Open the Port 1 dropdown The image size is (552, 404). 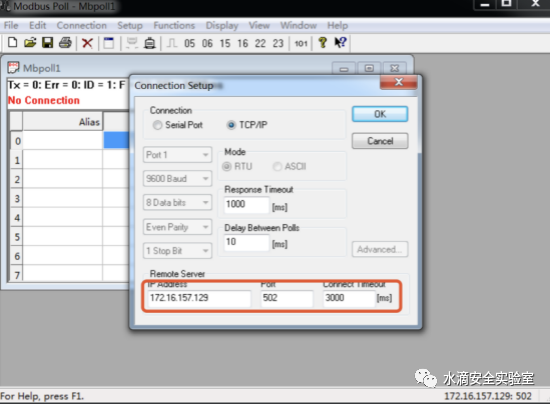pyautogui.click(x=177, y=155)
